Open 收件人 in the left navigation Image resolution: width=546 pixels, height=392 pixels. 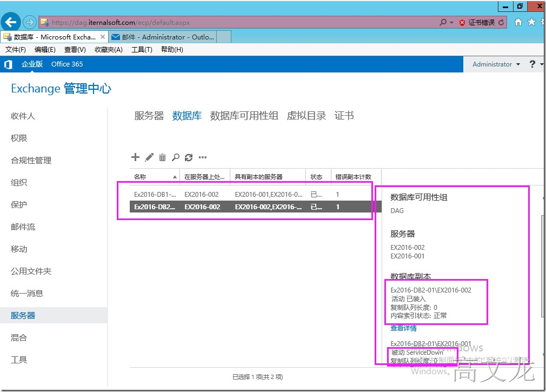pos(23,116)
